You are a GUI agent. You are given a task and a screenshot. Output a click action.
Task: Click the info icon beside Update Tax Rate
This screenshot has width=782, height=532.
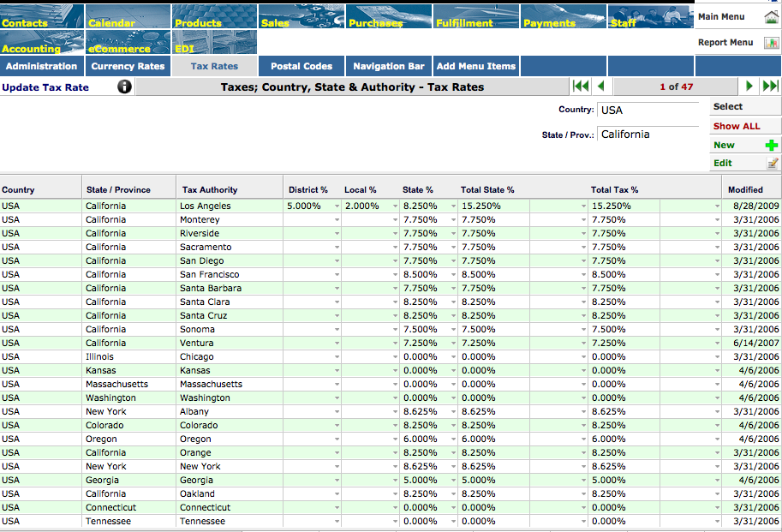point(125,87)
